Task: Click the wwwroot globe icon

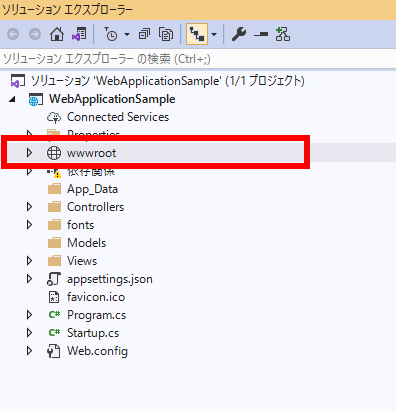Action: coord(54,153)
